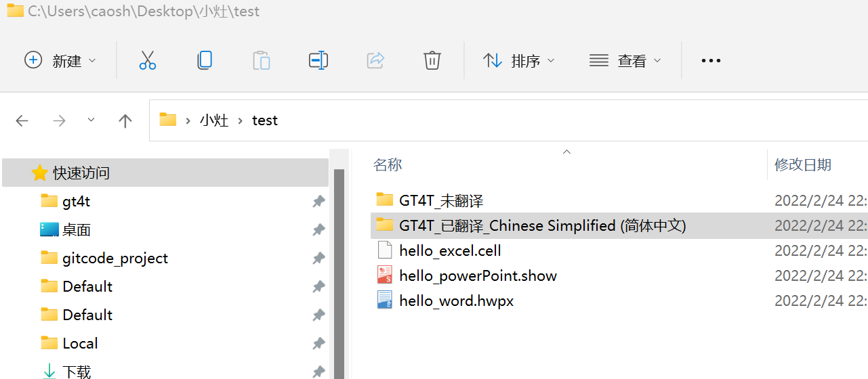Open the three-dots more options menu
The width and height of the screenshot is (868, 379).
click(711, 60)
